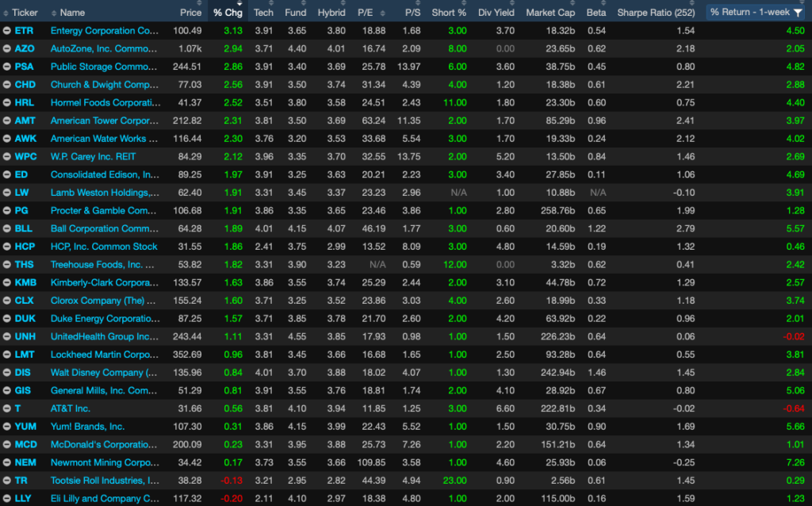Screen dimensions: 812x506
Task: Open Tootsie Roll Industries name link
Action: click(105, 480)
